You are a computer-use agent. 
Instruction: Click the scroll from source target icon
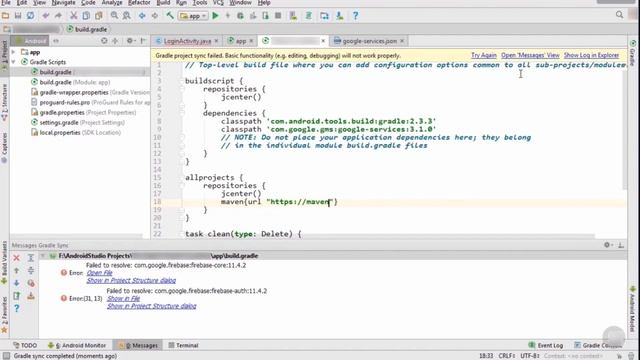[104, 41]
